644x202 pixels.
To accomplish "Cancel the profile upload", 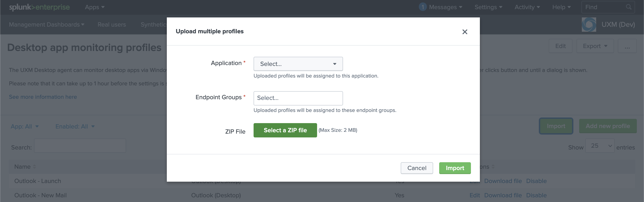I will coord(417,168).
